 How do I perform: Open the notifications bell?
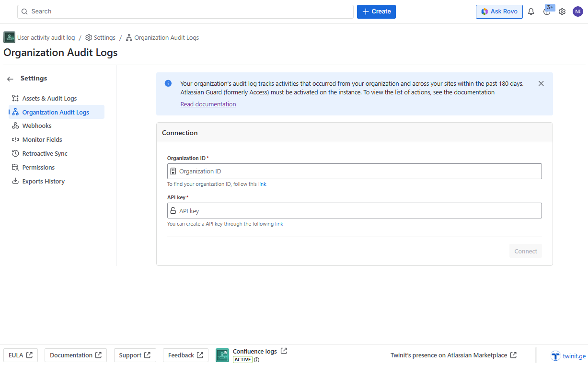(x=531, y=11)
